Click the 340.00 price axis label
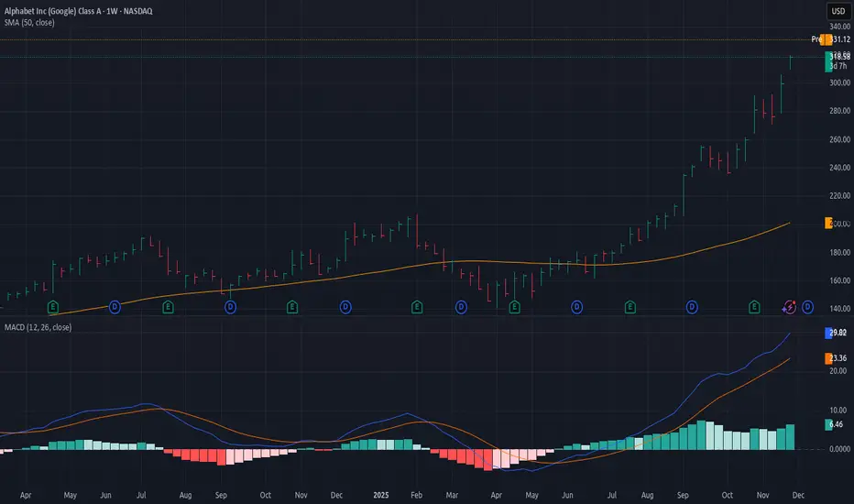The image size is (854, 504). pos(839,27)
